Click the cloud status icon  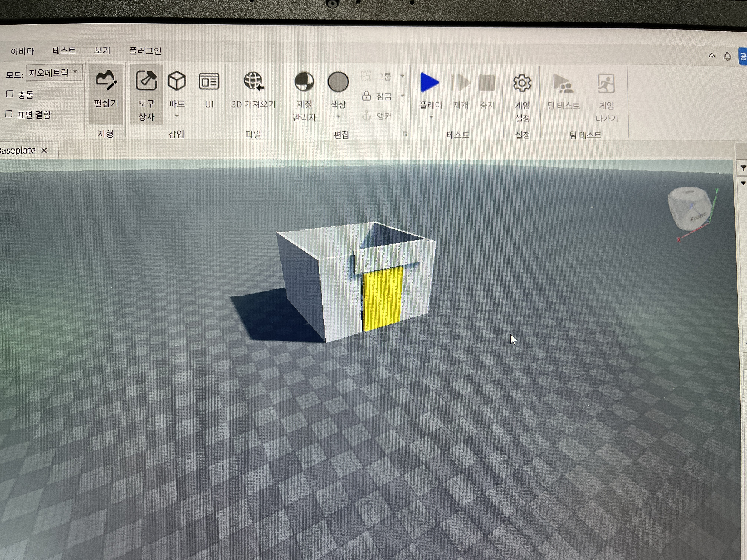tap(712, 55)
